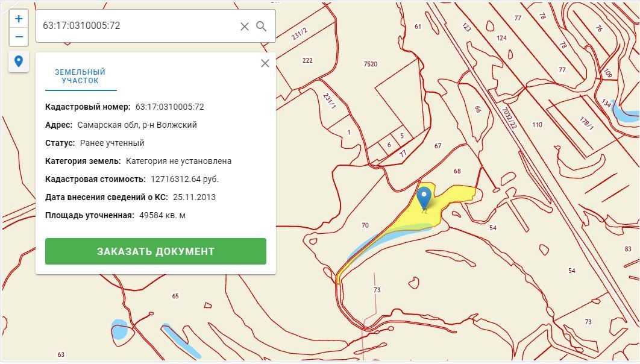
Task: Click parcel 65 on the map
Action: tap(175, 296)
